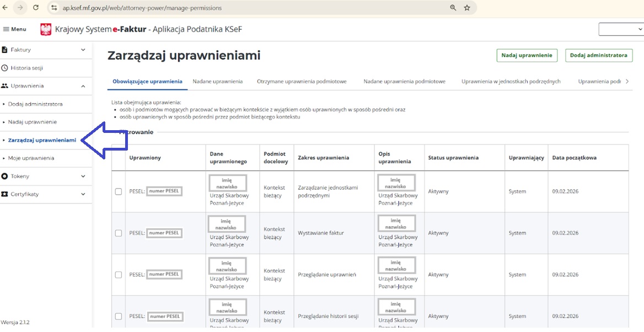Click the Nadaj uprawnienie button

pos(527,55)
